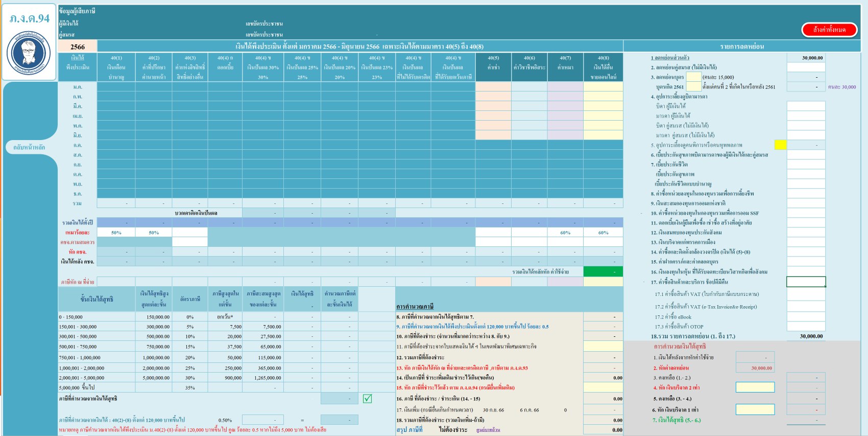The height and width of the screenshot is (436, 868).
Task: Click the 40(1) เงินเดือน บำนาญ column header
Action: [x=116, y=67]
